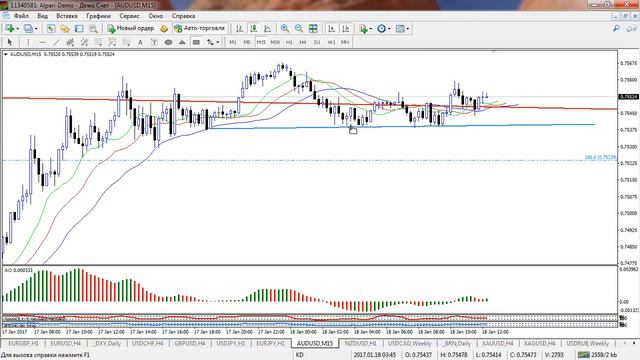Viewport: 640px width, 360px height.
Task: Expand the arrows tool dropdown arrow
Action: tap(218, 42)
